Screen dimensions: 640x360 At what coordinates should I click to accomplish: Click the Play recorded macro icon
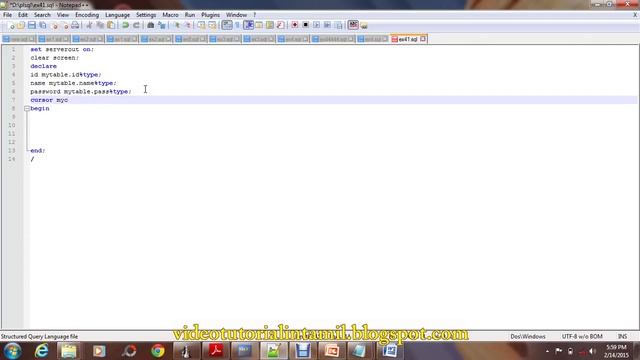tap(316, 25)
